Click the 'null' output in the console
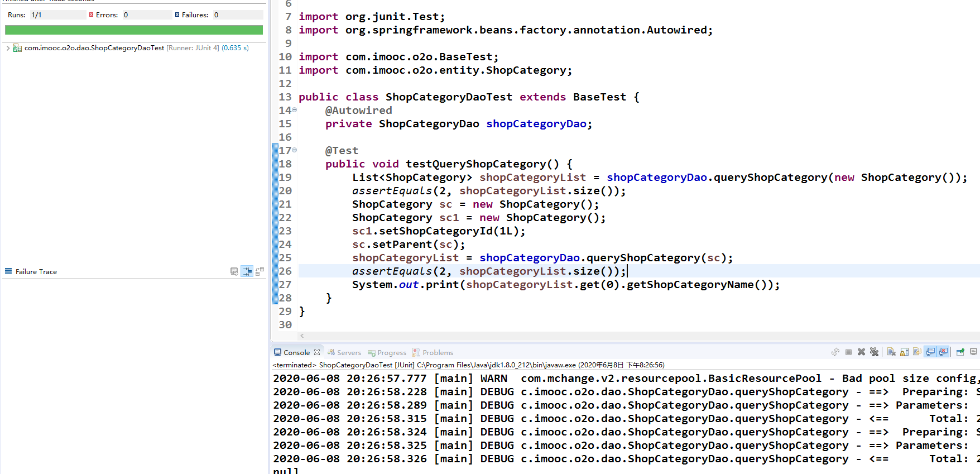Viewport: 980px width, 474px height. click(286, 471)
